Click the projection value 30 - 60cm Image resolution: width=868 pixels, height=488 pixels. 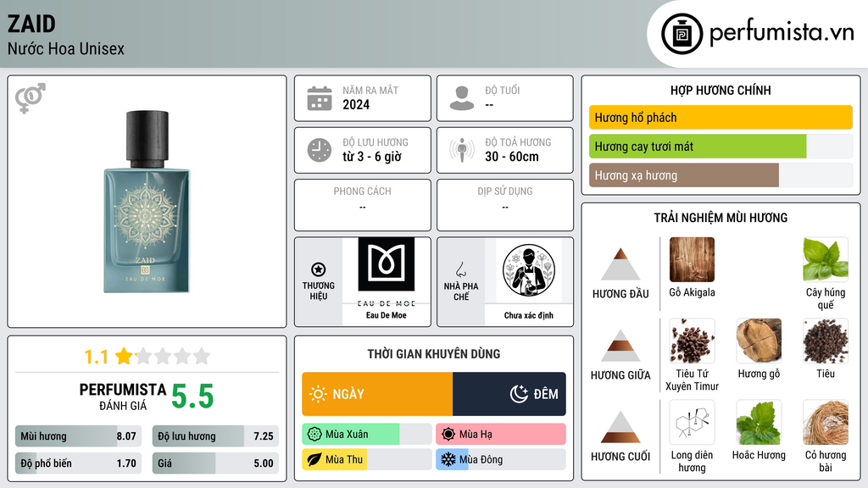pos(512,157)
